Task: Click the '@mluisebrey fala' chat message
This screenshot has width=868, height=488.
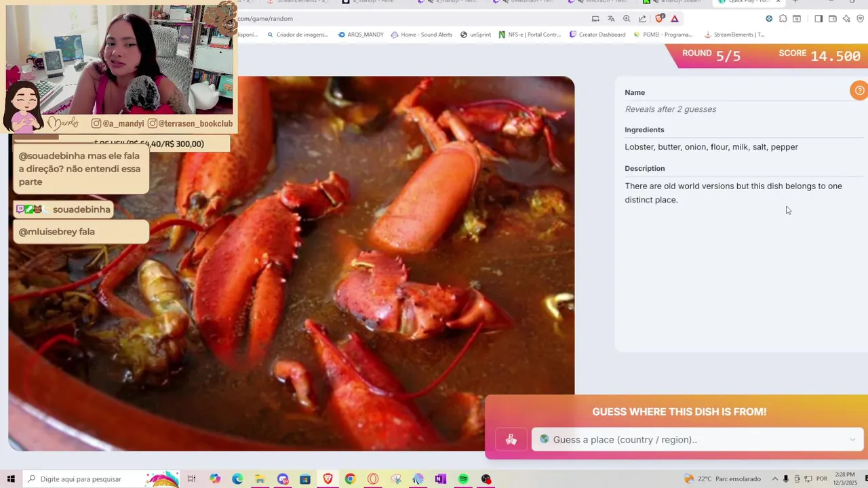Action: pyautogui.click(x=57, y=232)
